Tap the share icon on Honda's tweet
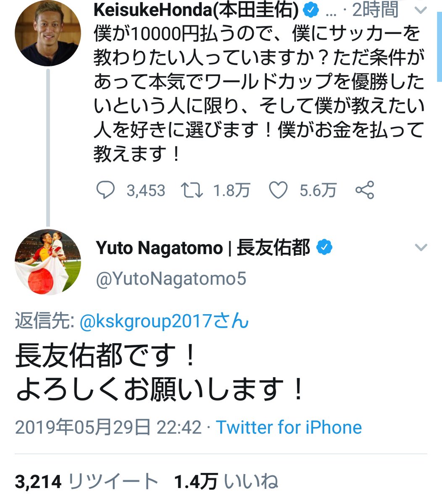The width and height of the screenshot is (442, 504). click(365, 190)
